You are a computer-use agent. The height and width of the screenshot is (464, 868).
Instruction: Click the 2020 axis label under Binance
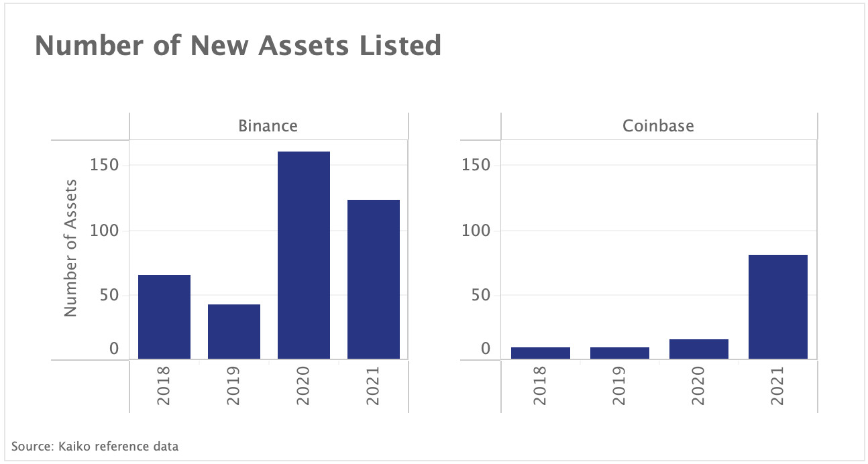click(x=304, y=386)
